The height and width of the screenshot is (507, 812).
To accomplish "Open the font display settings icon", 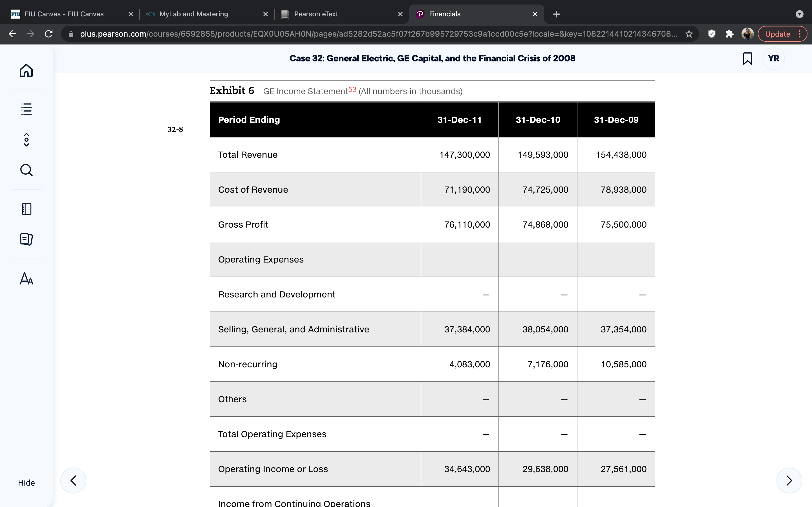I will (26, 278).
